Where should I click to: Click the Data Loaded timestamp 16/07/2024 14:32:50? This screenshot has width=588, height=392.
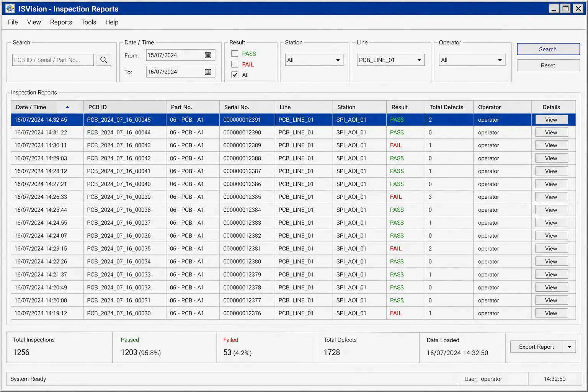(457, 353)
